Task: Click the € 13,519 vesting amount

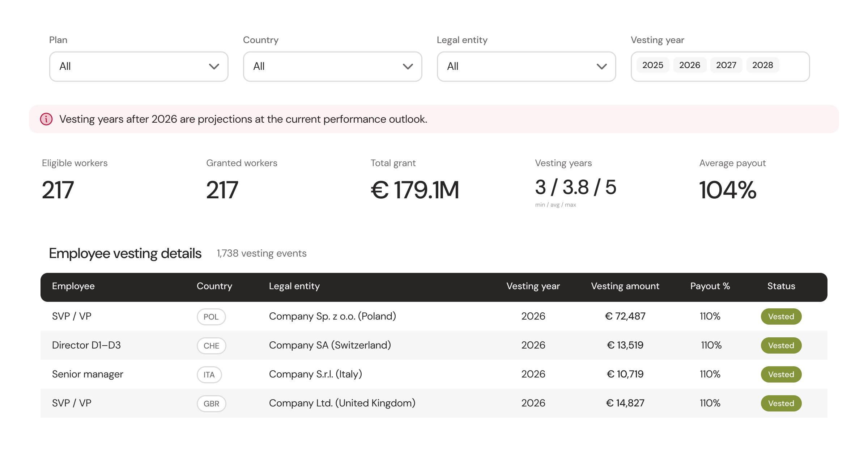Action: (625, 345)
